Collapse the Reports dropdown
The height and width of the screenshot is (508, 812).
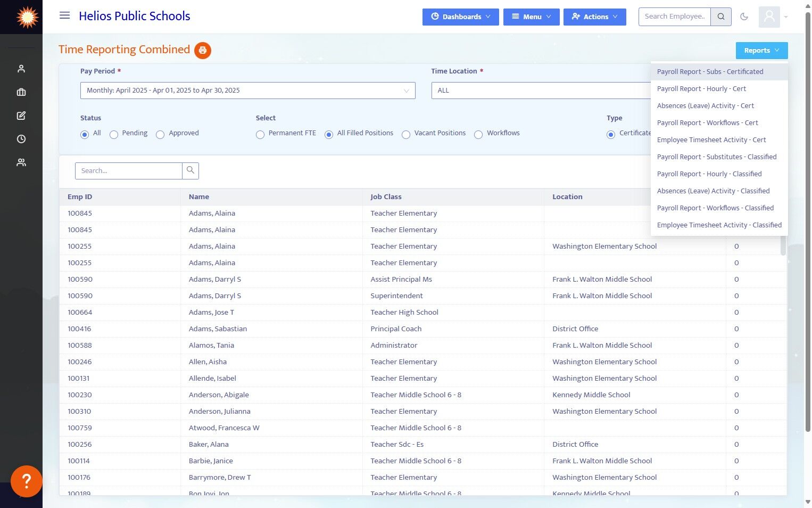(762, 51)
